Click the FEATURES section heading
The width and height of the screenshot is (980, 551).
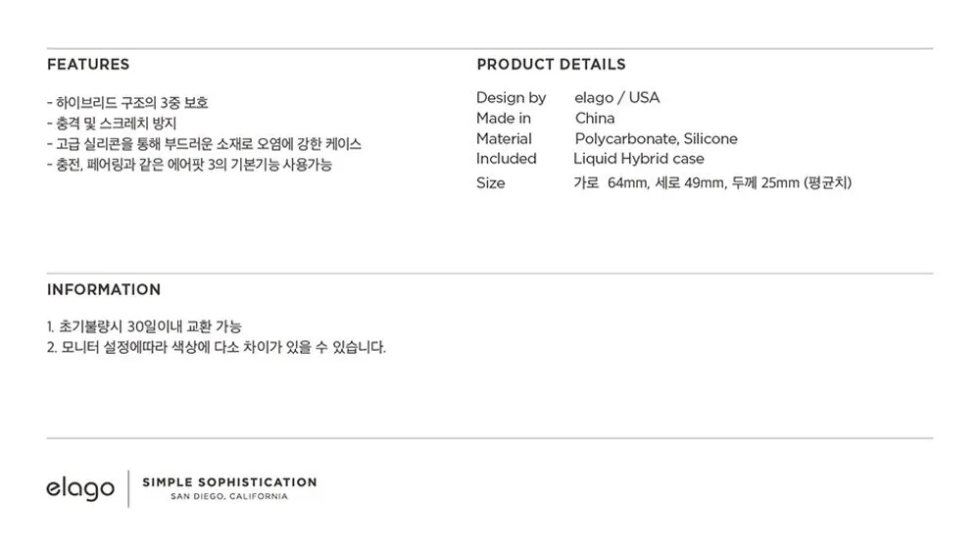coord(88,65)
